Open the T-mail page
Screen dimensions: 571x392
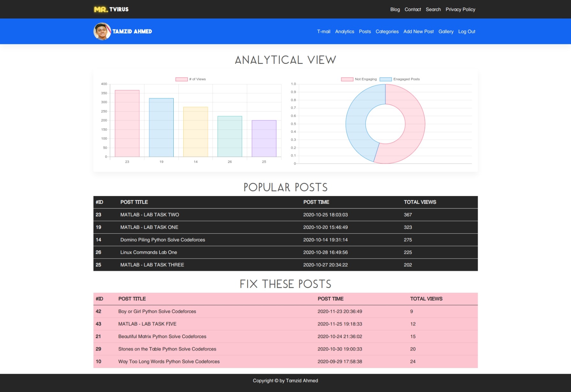pyautogui.click(x=324, y=31)
